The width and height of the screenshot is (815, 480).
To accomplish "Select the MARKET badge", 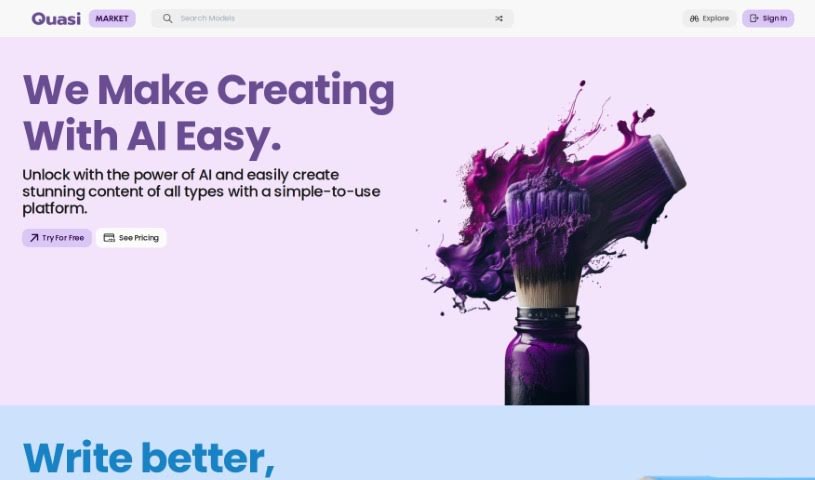I will point(112,19).
